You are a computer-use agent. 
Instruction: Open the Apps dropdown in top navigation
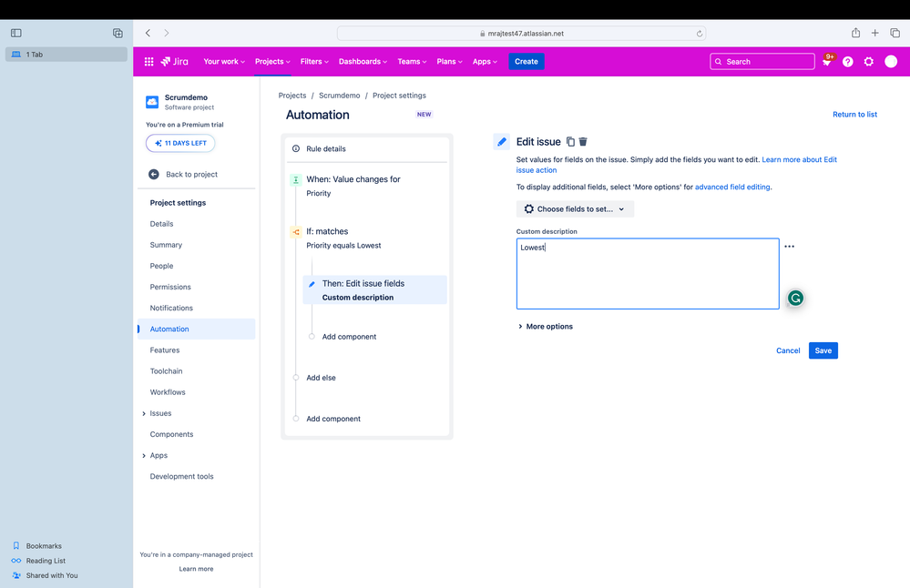pos(485,62)
